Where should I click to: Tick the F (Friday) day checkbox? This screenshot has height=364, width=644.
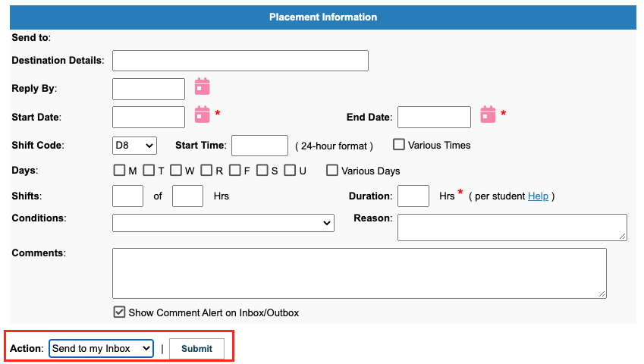click(x=235, y=171)
